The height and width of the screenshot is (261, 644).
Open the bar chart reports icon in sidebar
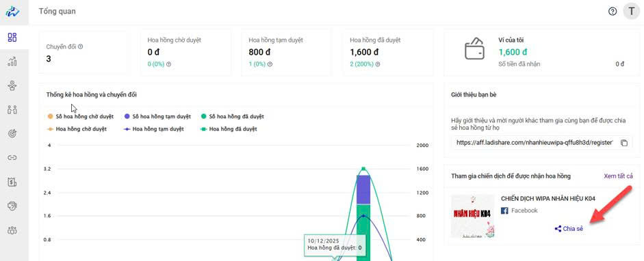(12, 61)
